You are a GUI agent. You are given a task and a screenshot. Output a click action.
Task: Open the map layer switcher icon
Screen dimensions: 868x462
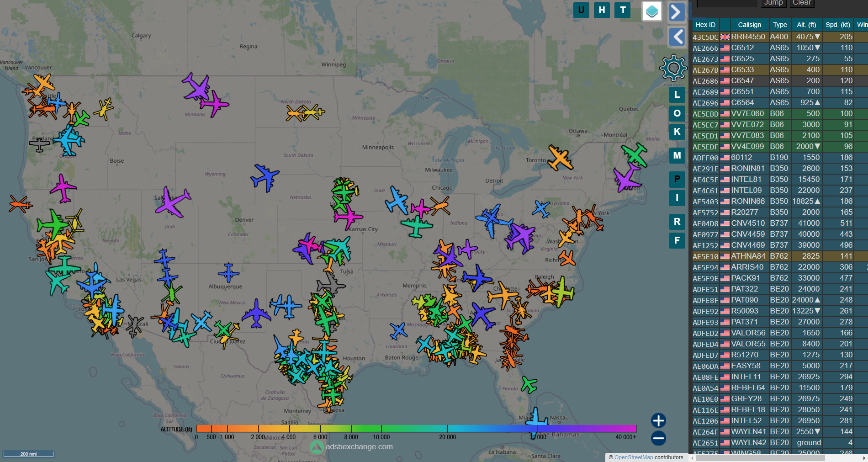point(652,11)
